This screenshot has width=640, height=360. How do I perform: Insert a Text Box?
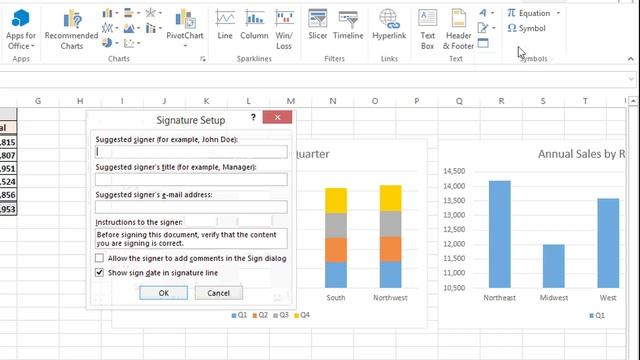pyautogui.click(x=427, y=29)
